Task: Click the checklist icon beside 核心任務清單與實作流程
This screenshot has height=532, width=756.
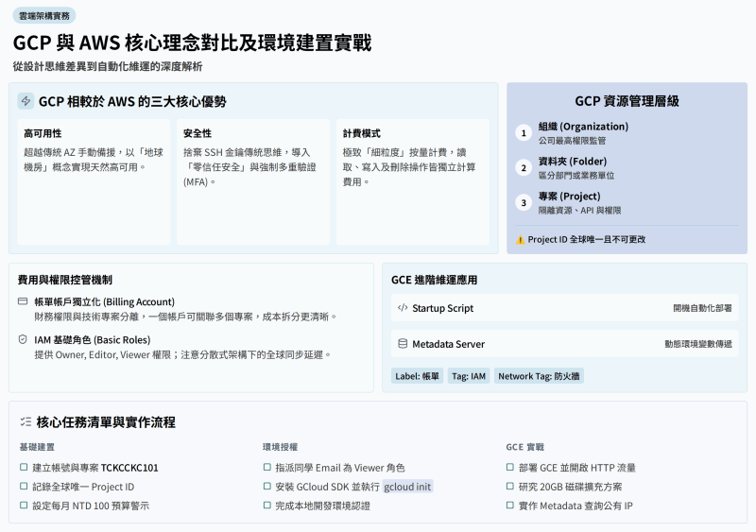Action: tap(26, 422)
